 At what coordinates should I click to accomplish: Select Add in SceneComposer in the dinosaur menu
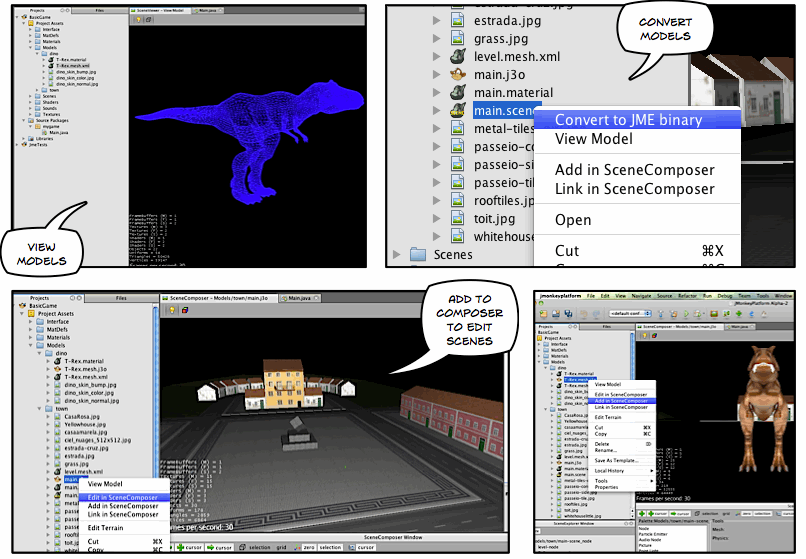click(x=621, y=401)
